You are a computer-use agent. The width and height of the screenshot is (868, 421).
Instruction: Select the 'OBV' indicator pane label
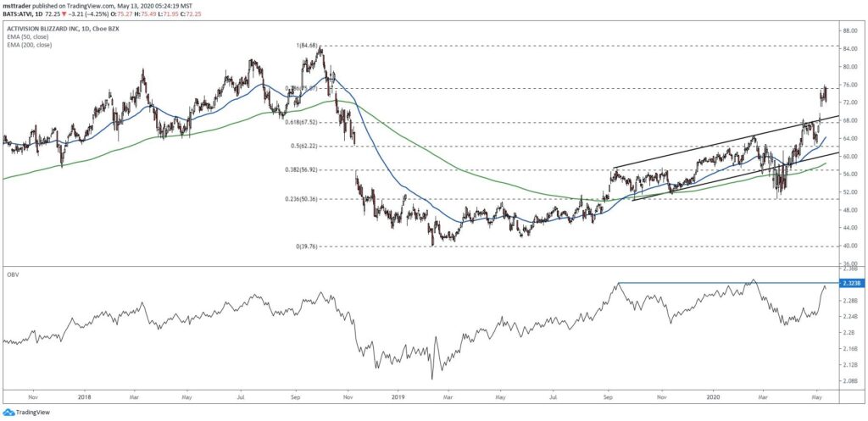click(x=13, y=275)
